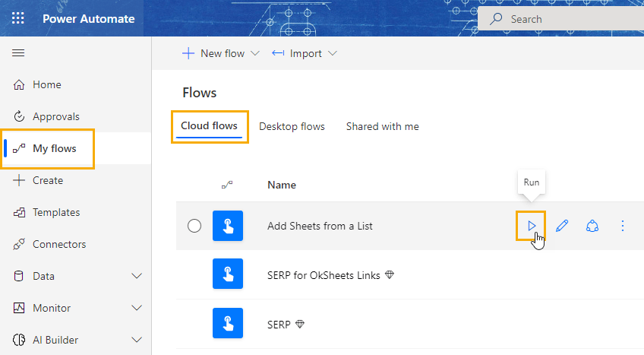Click the New flow plus icon
Image resolution: width=644 pixels, height=355 pixels.
[188, 53]
